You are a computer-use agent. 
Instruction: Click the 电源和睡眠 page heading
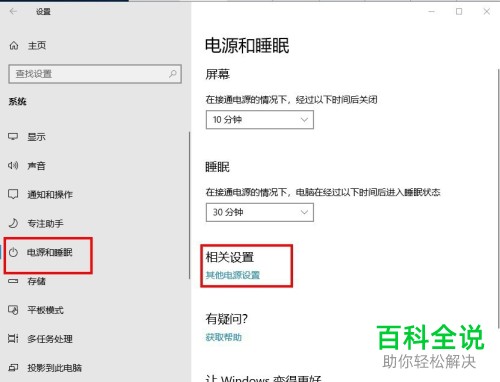pyautogui.click(x=247, y=46)
